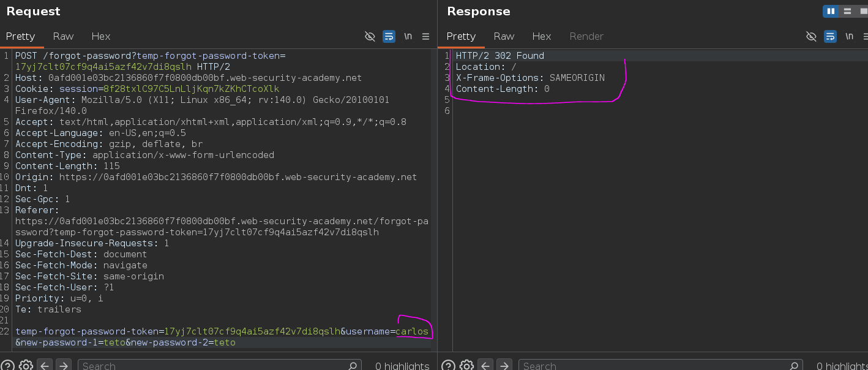Select side-by-side layout view icon

coord(831,11)
